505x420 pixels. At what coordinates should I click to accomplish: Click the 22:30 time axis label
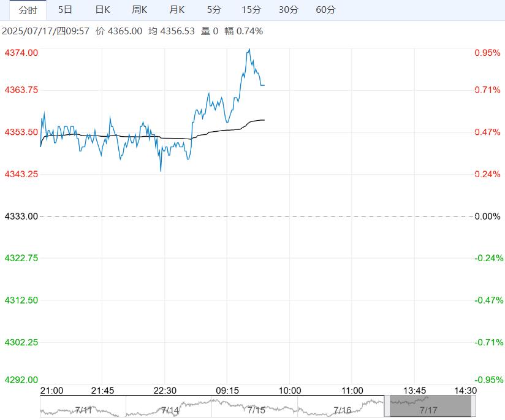165,391
